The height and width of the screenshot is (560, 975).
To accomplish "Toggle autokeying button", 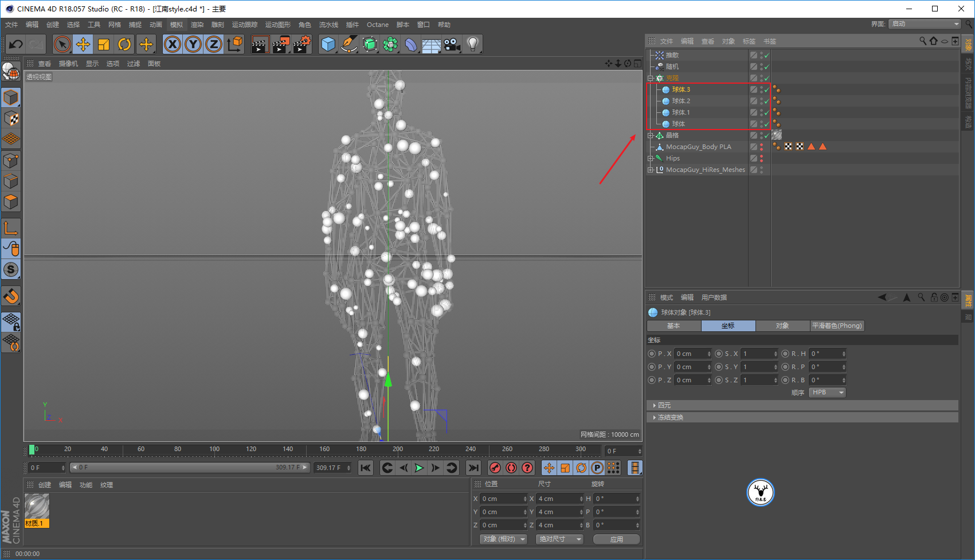I will (511, 468).
